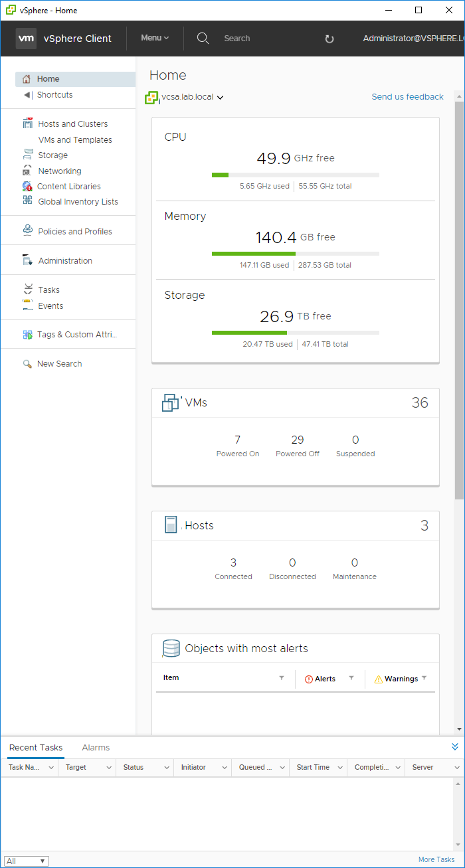Click the Administration icon
Screen dimensions: 465x868
pyautogui.click(x=28, y=260)
